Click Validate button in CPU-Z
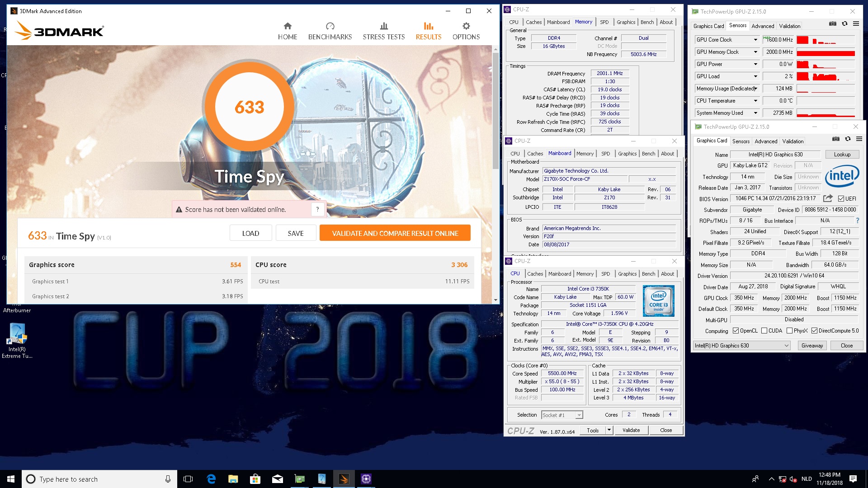The height and width of the screenshot is (488, 868). pos(631,430)
